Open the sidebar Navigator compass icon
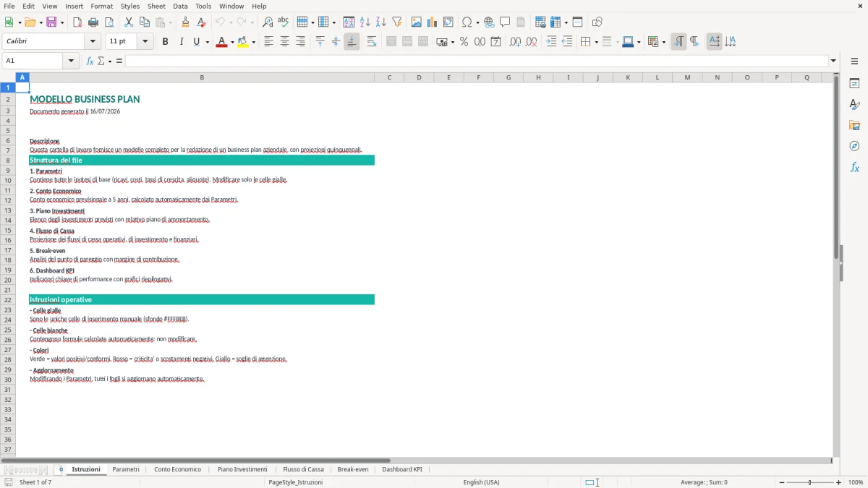868x488 pixels. pyautogui.click(x=855, y=146)
